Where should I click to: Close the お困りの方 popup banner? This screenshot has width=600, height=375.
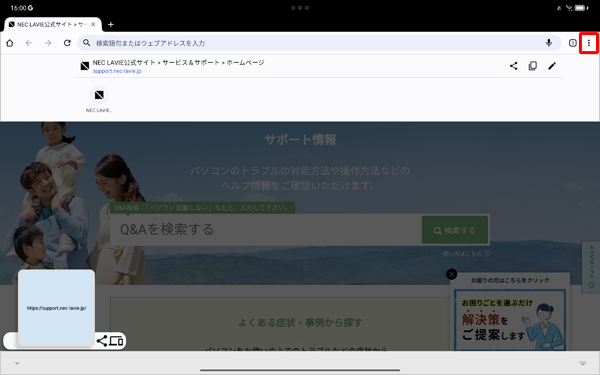[x=452, y=274]
